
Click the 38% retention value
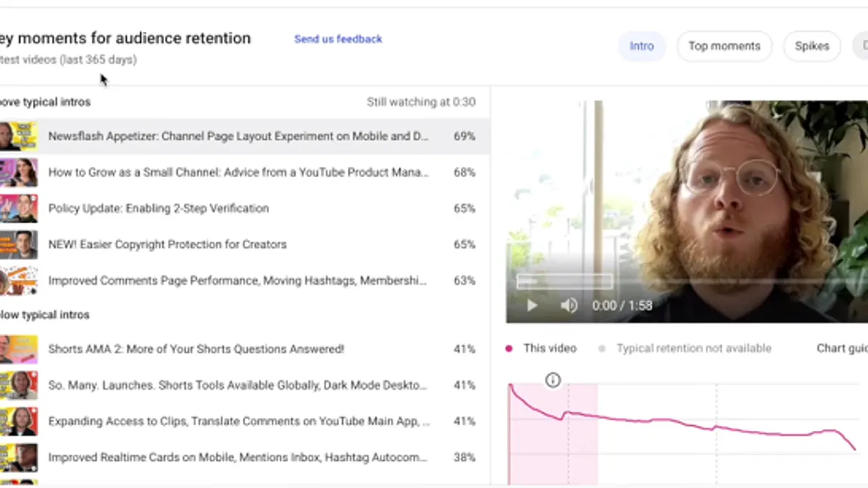pos(464,458)
